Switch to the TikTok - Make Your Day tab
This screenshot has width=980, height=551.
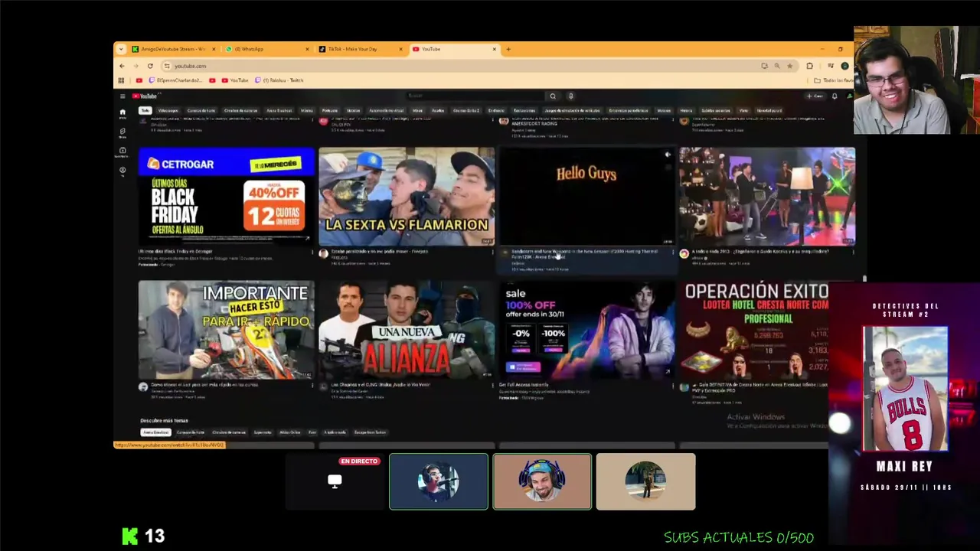360,49
